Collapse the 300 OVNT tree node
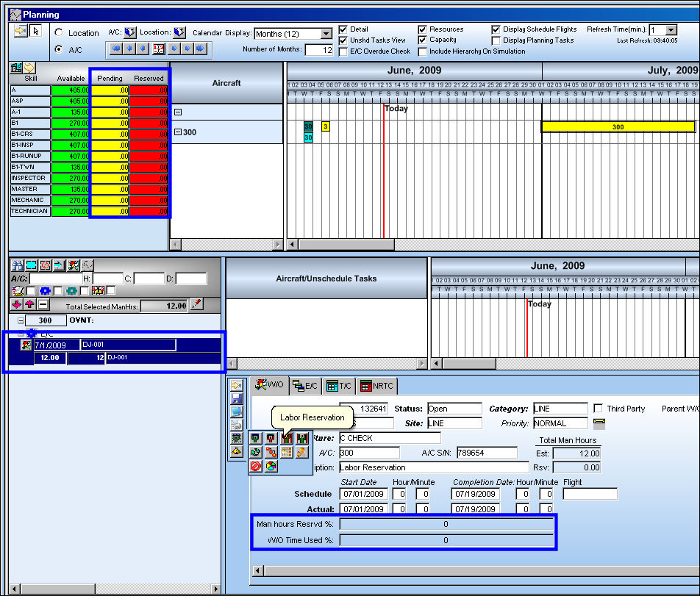700x596 pixels. click(21, 320)
